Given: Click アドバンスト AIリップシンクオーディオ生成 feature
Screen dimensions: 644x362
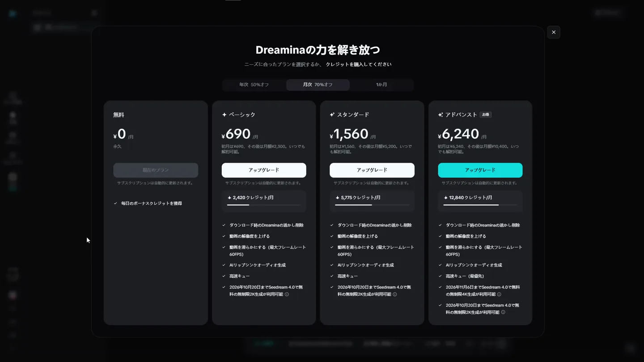Looking at the screenshot, I should click(x=474, y=265).
